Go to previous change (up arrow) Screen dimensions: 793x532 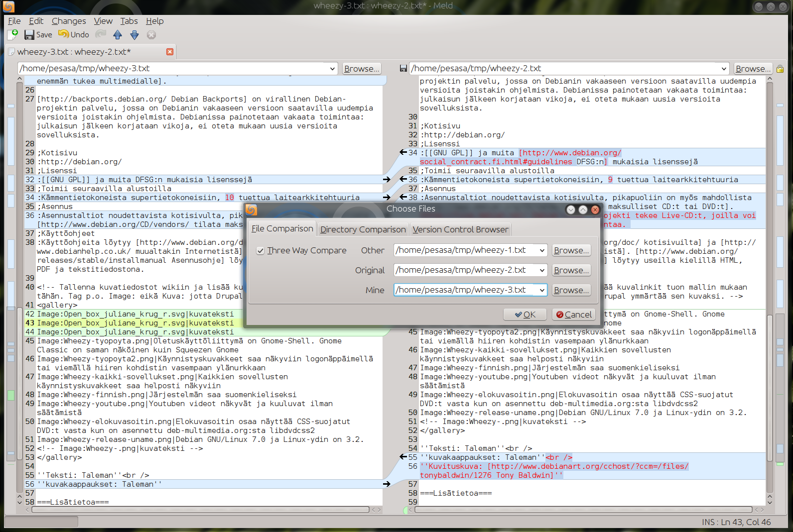118,34
